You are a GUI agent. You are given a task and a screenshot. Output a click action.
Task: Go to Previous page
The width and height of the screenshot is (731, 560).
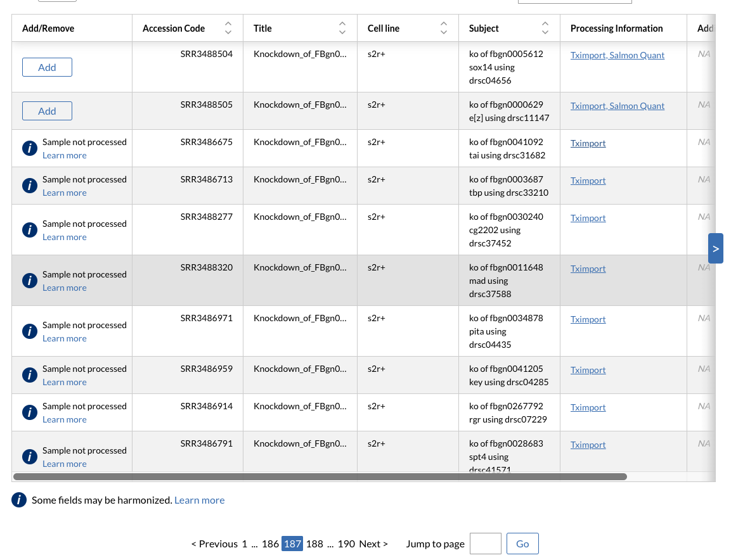click(x=214, y=544)
